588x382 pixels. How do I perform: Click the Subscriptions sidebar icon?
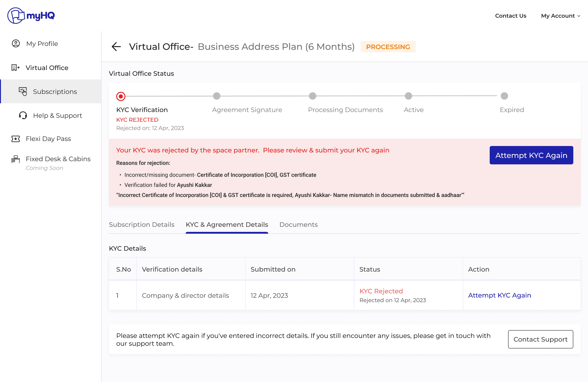coord(23,91)
